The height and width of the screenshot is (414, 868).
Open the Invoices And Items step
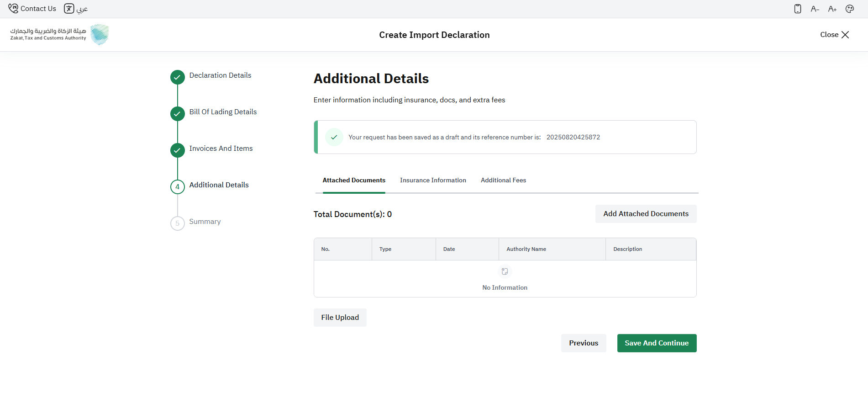(x=221, y=149)
